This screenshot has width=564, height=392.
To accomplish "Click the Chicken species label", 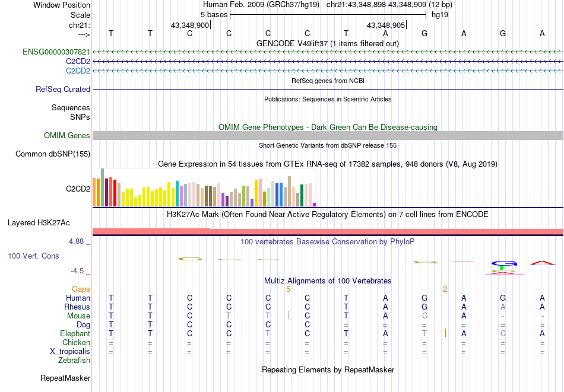I will click(76, 342).
